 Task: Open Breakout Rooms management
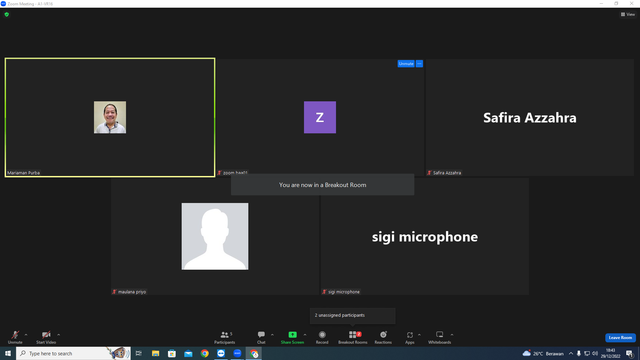click(x=353, y=337)
